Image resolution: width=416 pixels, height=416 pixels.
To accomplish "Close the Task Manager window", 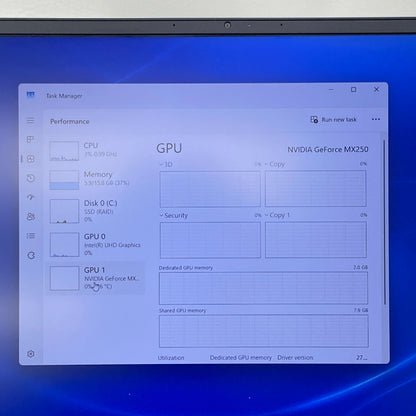I will pos(376,89).
